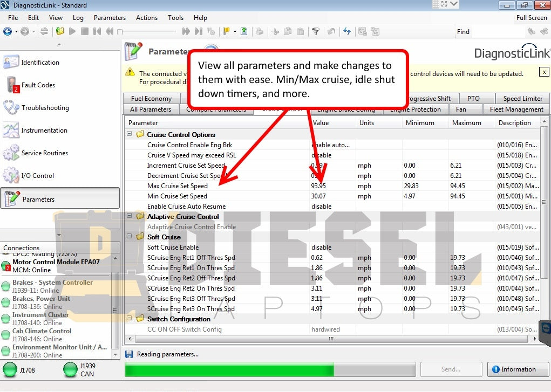This screenshot has width=551, height=392.
Task: Click the Soft Cruise Enable value disable
Action: click(321, 247)
